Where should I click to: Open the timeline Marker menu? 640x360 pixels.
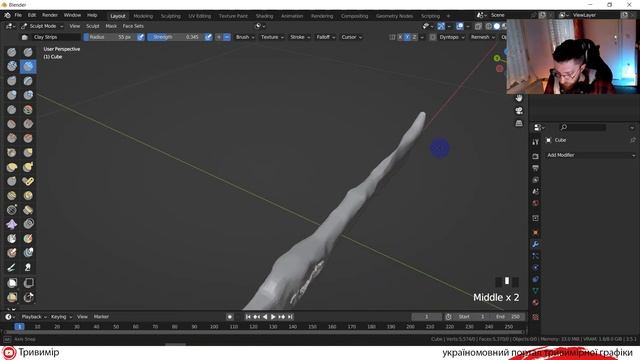point(101,317)
